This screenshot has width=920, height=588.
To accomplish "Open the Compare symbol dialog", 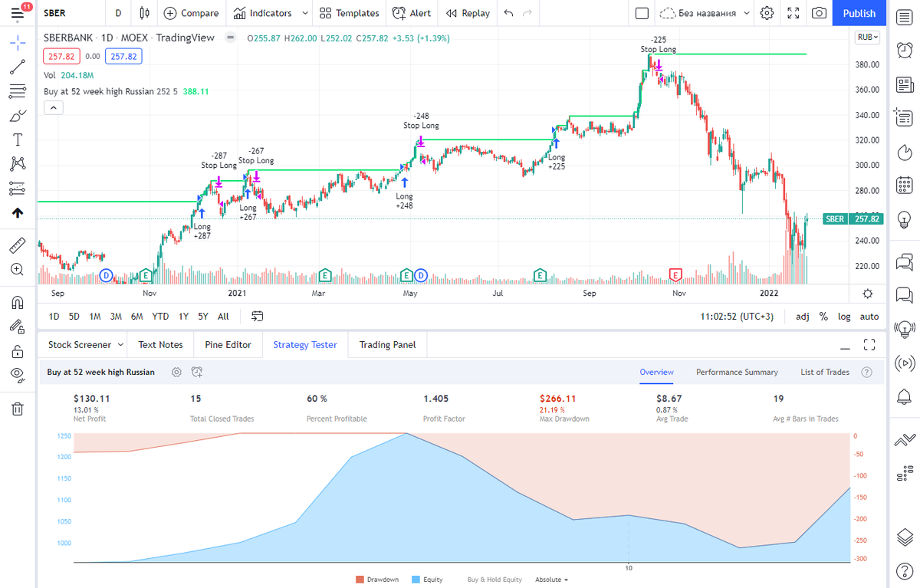I will click(x=191, y=13).
